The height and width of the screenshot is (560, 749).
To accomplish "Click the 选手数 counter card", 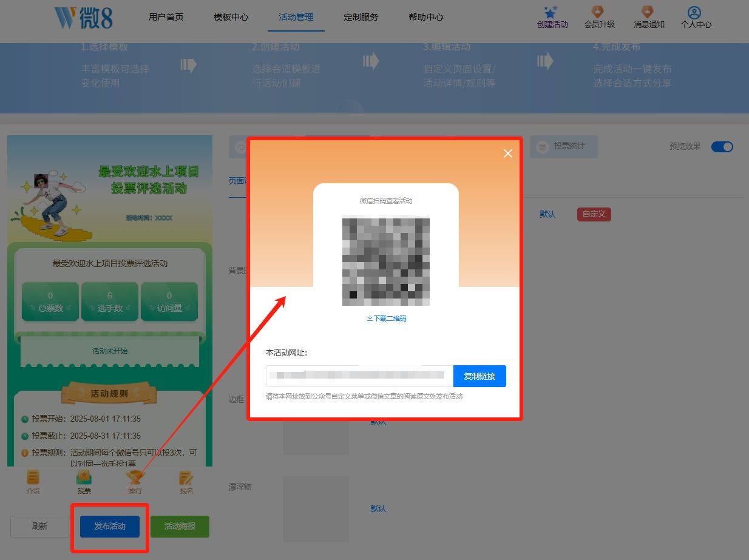I will (110, 302).
